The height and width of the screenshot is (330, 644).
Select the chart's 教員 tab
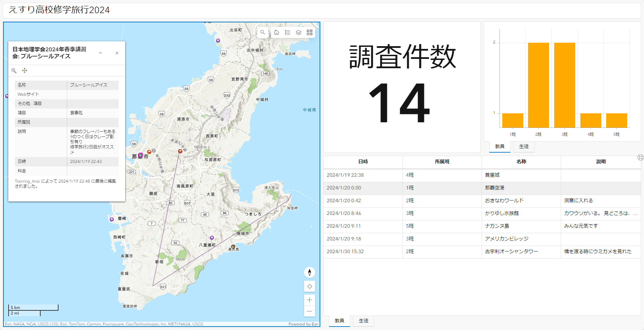500,146
